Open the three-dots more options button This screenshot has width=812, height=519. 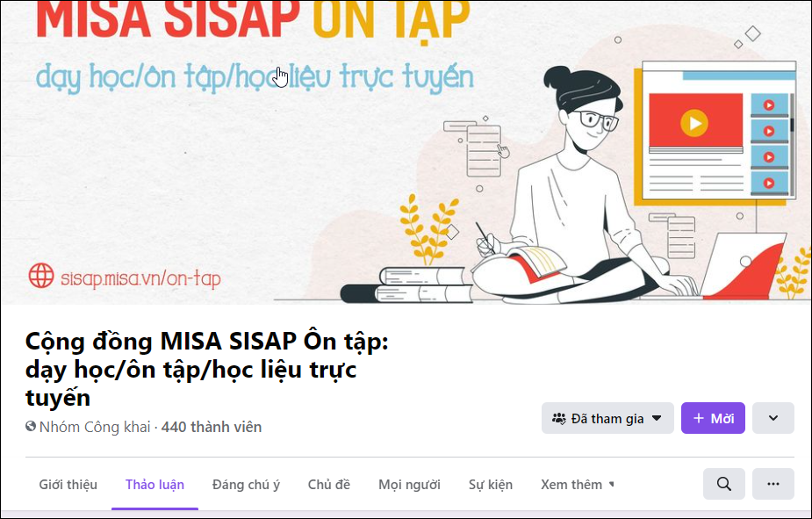pos(772,484)
